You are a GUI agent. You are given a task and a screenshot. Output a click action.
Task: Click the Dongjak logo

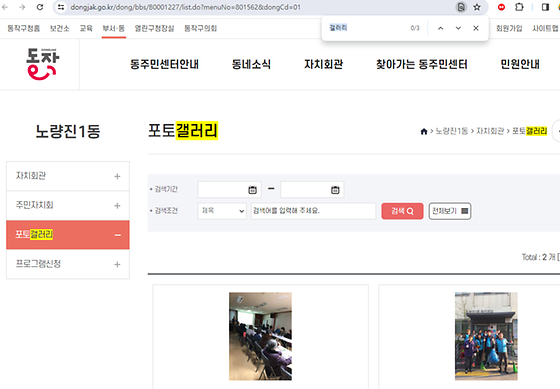click(x=42, y=64)
